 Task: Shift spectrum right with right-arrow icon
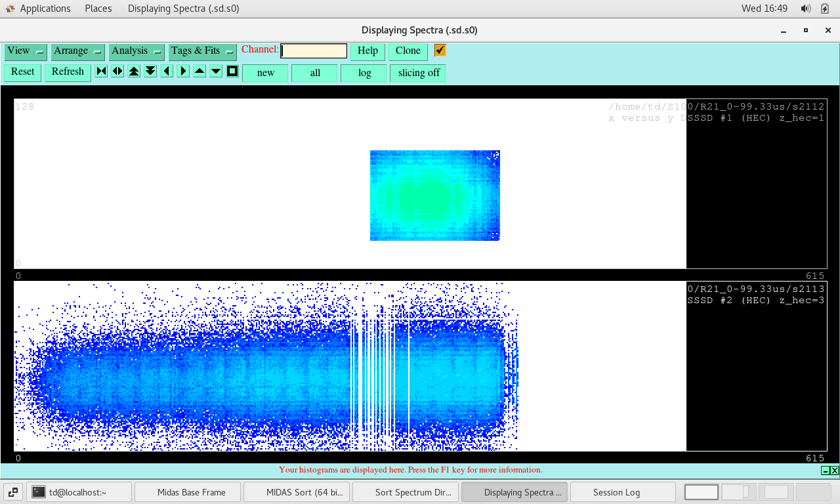click(x=183, y=72)
